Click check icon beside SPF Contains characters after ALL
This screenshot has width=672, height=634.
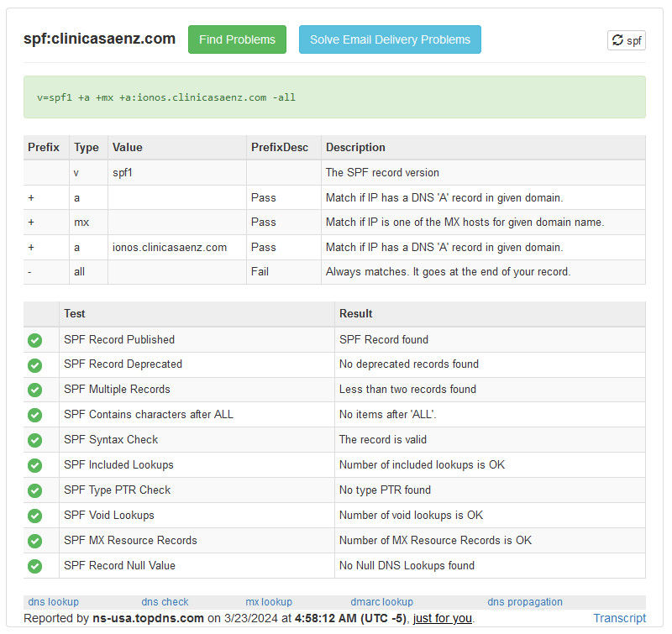click(34, 415)
